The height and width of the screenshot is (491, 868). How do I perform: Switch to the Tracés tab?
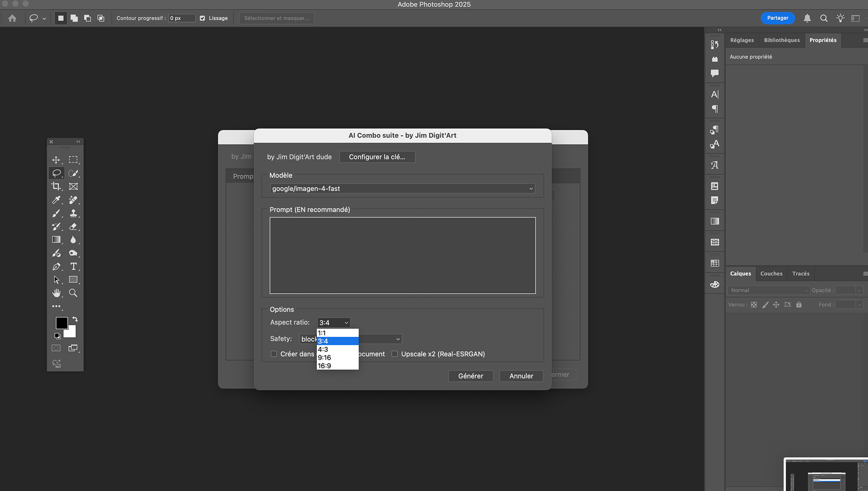[x=801, y=274]
